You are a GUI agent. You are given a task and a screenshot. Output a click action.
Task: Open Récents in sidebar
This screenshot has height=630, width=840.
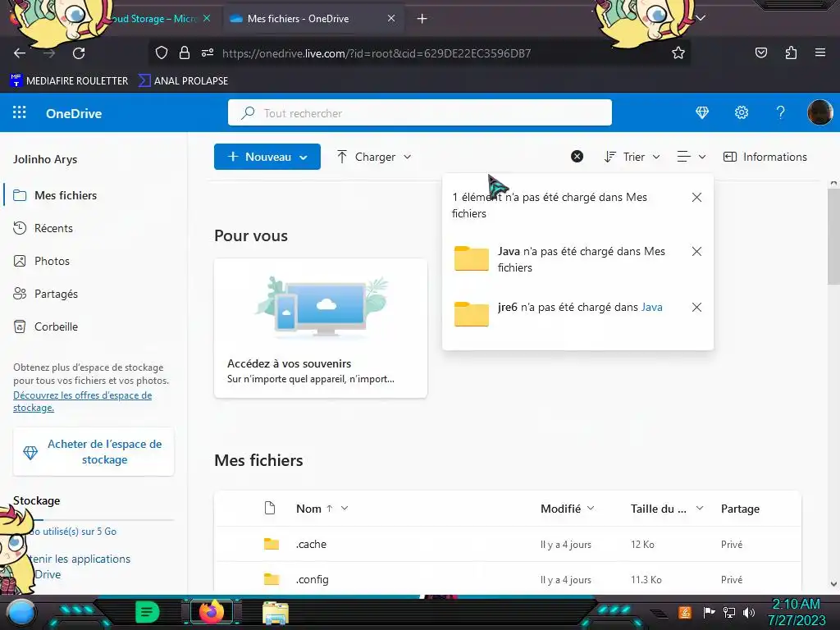coord(53,228)
